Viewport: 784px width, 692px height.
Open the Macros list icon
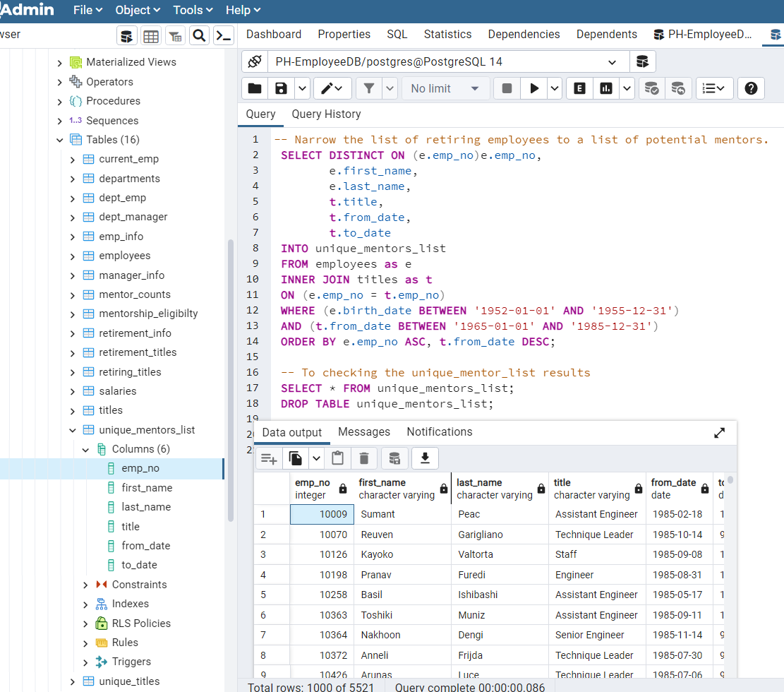click(714, 88)
